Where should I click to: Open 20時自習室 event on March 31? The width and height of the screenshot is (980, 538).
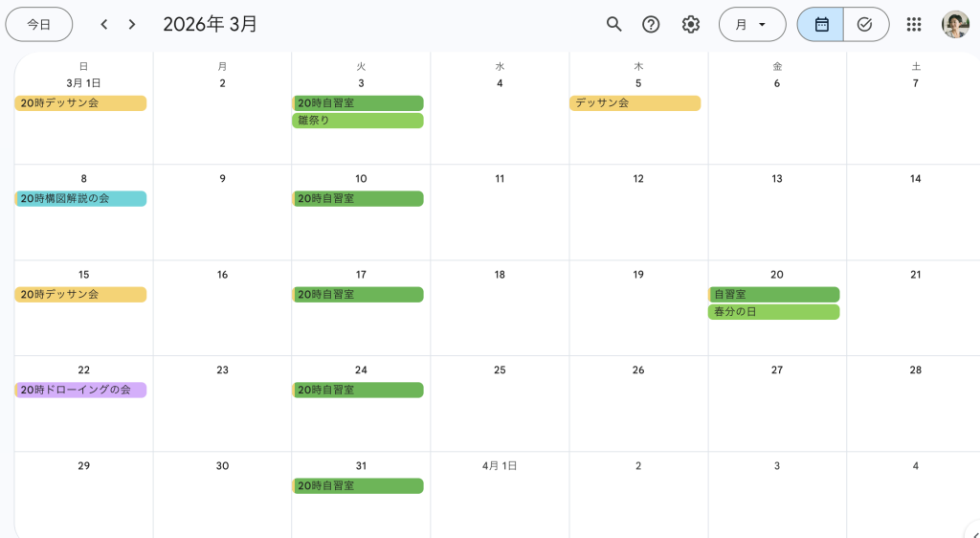[x=357, y=486]
